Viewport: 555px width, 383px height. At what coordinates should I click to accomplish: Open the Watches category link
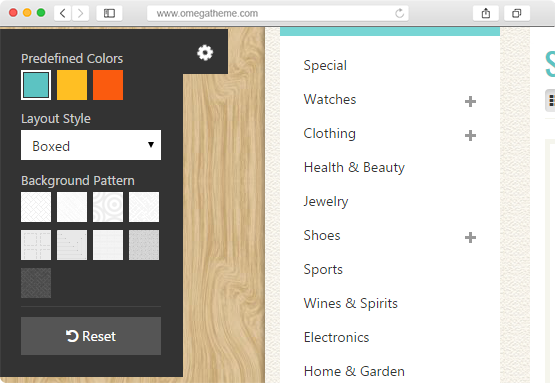330,99
